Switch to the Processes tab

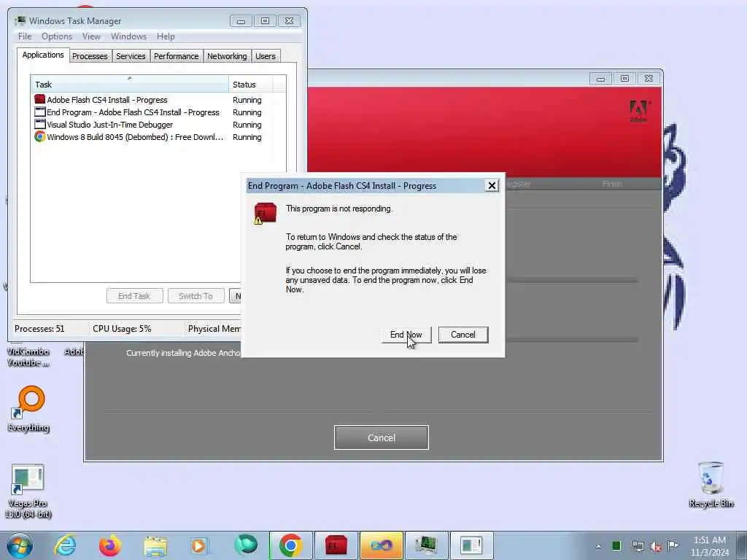[90, 56]
